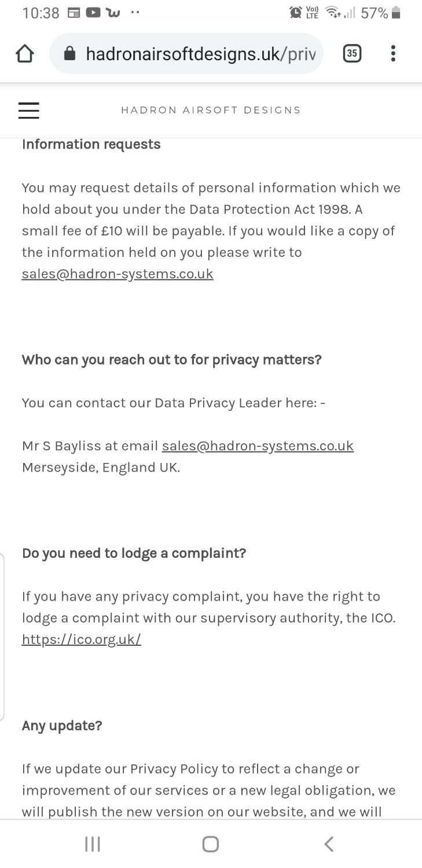Tap the hadronairsoftdesigns.uk address bar
This screenshot has height=868, width=422.
pos(200,54)
